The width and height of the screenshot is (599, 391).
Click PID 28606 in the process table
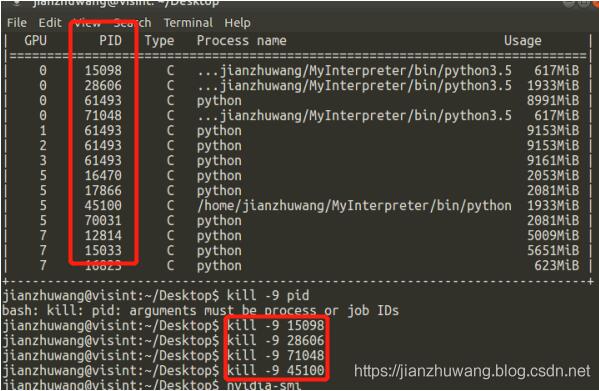[x=103, y=86]
